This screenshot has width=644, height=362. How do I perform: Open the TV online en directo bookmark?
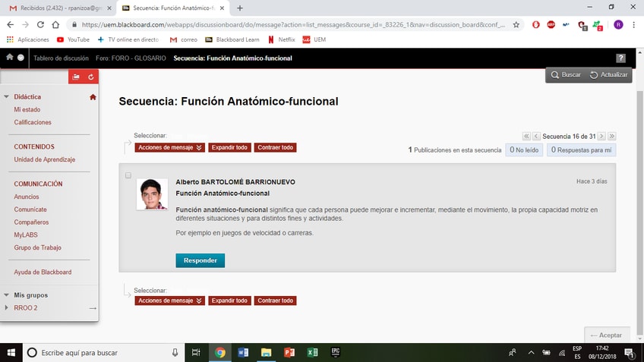click(x=128, y=39)
